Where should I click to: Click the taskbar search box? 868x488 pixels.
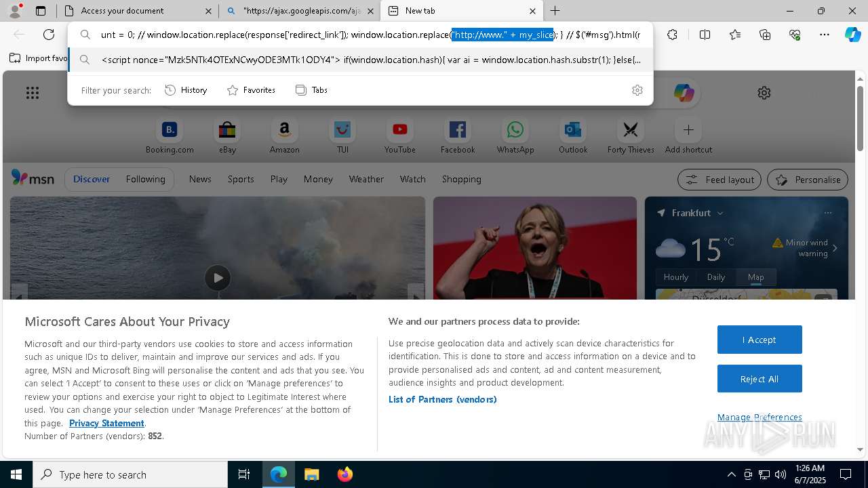[x=130, y=474]
